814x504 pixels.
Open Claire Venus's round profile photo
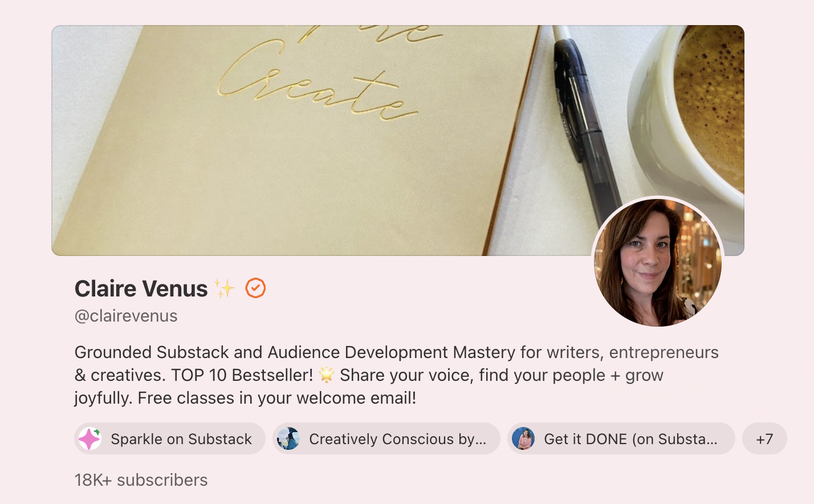(x=658, y=262)
